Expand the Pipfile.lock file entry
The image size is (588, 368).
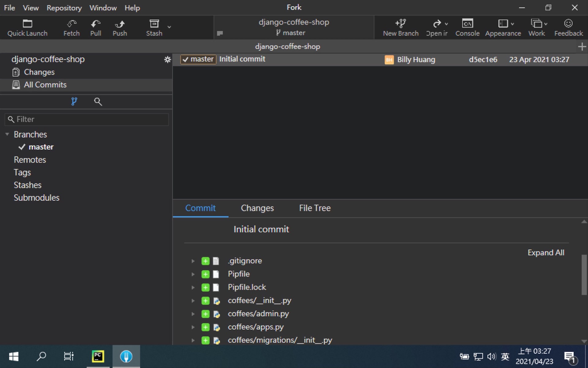pos(193,287)
